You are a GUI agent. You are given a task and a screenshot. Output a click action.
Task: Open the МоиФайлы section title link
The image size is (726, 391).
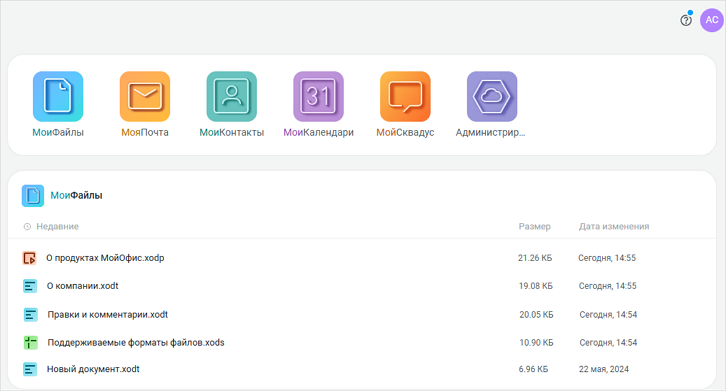click(76, 196)
